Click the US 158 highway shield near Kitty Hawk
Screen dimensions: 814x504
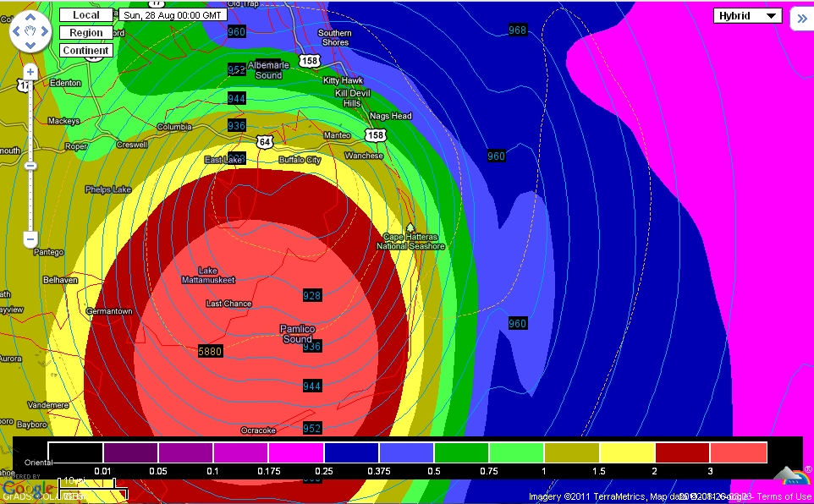click(x=309, y=61)
